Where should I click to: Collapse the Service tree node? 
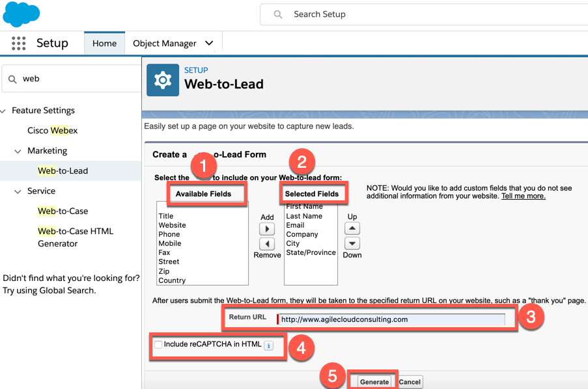pyautogui.click(x=18, y=191)
